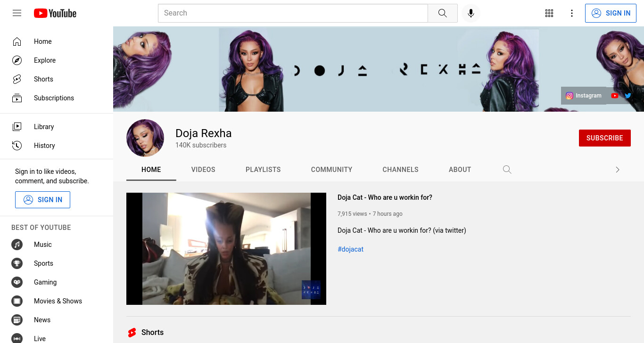Screen dimensions: 644x343
Task: Click the Shorts section icon
Action: 132,333
